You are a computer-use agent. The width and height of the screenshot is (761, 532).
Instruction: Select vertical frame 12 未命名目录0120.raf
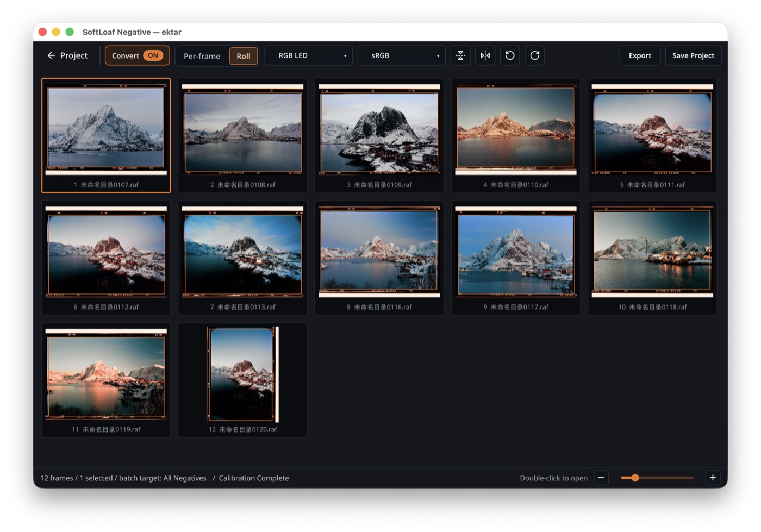pos(242,380)
